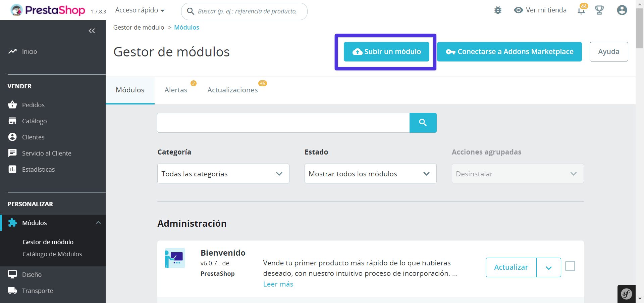Click the Transporte truck icon
The height and width of the screenshot is (303, 644).
[x=12, y=291]
